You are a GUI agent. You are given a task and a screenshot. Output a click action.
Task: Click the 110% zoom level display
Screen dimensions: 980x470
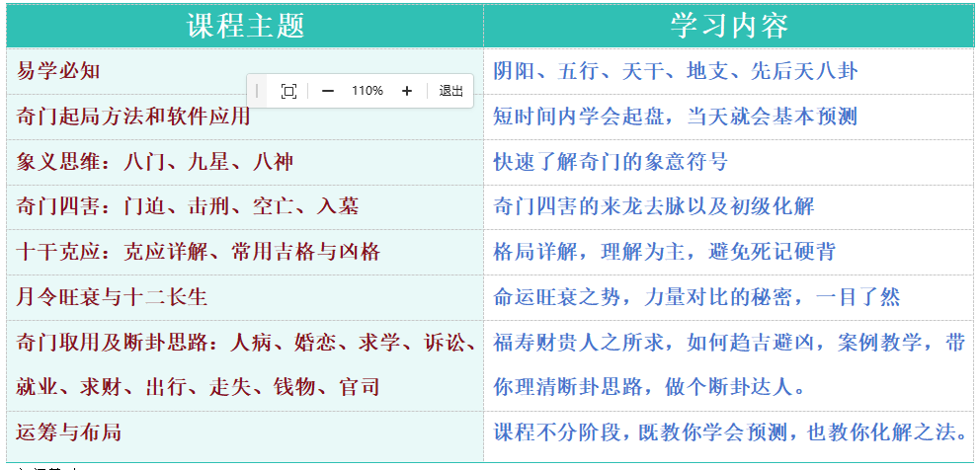[367, 91]
